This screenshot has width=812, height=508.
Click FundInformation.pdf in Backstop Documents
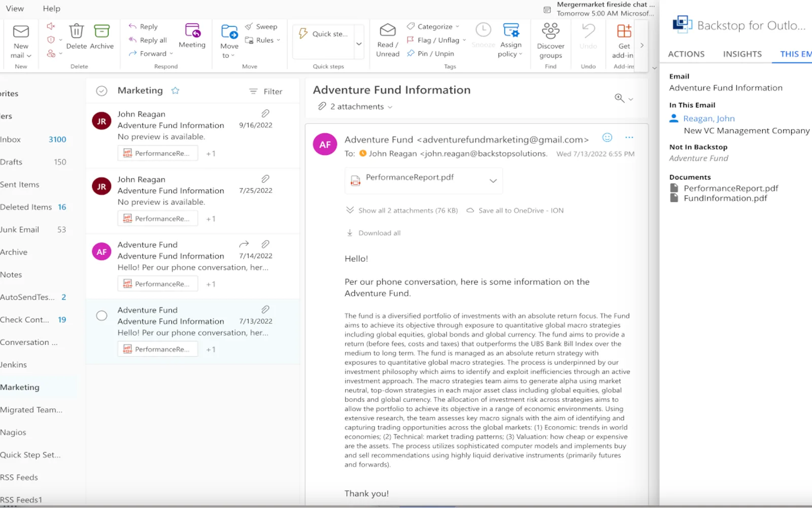(725, 198)
